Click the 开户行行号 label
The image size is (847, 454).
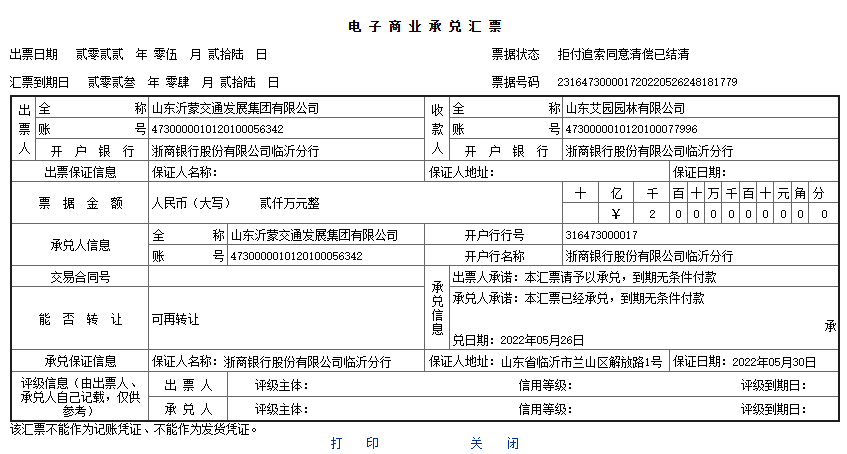[494, 235]
